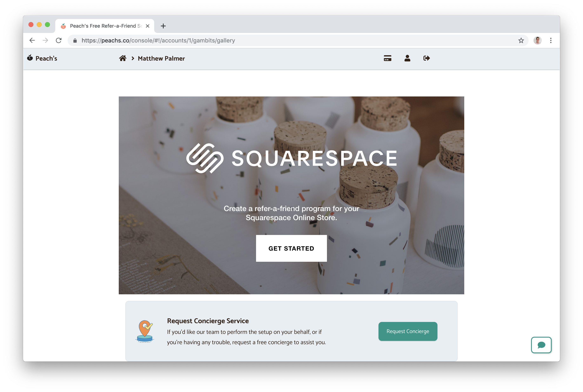This screenshot has height=392, width=583.
Task: Open the user profile icon
Action: pyautogui.click(x=407, y=58)
